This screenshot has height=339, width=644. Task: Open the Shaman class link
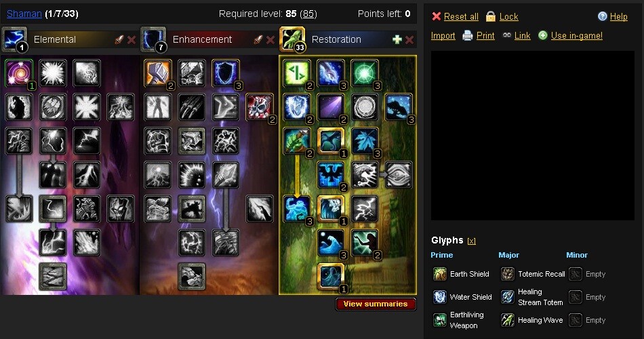pyautogui.click(x=24, y=14)
